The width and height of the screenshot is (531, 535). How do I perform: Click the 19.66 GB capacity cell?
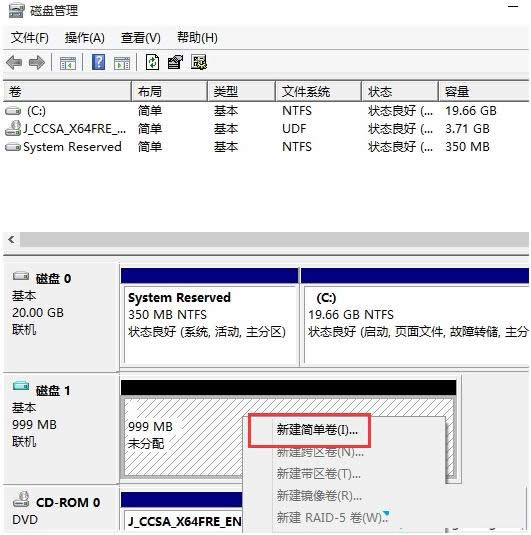pos(471,111)
